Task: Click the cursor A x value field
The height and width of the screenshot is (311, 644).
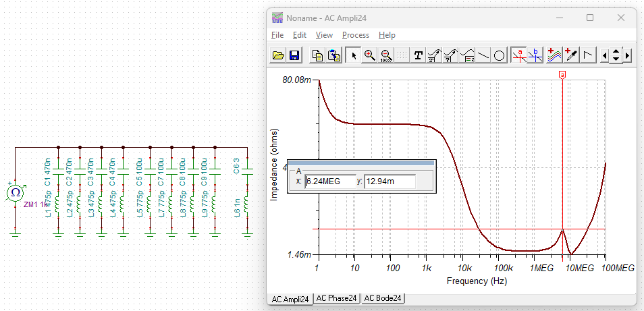Action: coord(330,181)
